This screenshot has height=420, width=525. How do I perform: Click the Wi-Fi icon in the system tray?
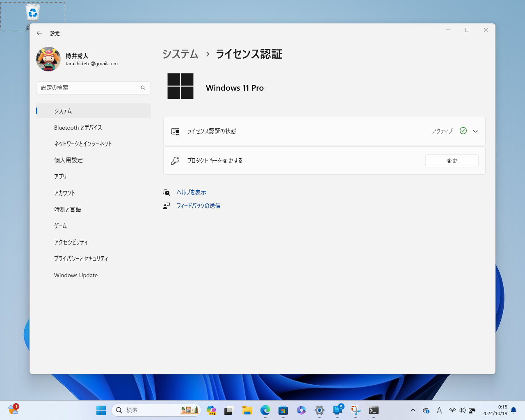click(x=452, y=410)
